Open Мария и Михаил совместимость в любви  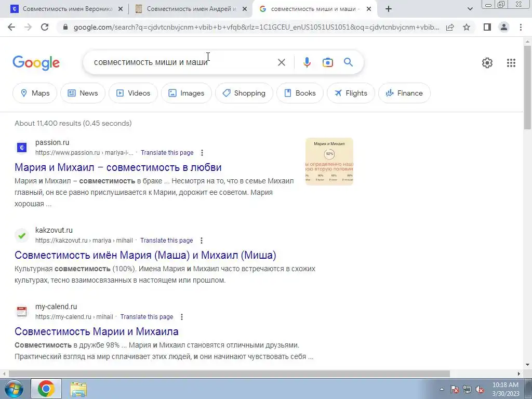118,167
